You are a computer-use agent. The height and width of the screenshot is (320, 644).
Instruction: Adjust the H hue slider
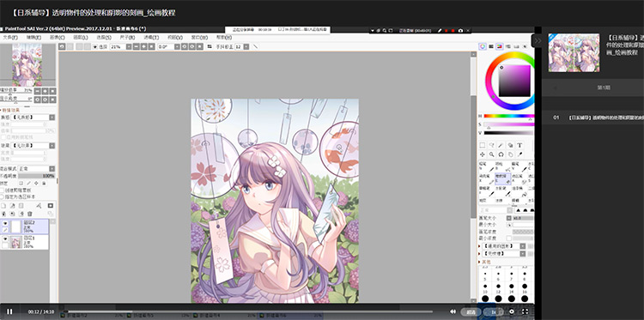509,116
